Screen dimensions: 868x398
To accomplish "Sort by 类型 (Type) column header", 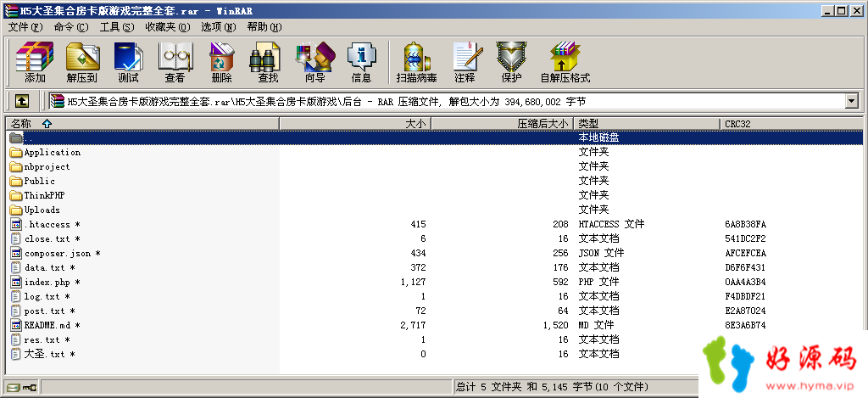I will tap(647, 124).
